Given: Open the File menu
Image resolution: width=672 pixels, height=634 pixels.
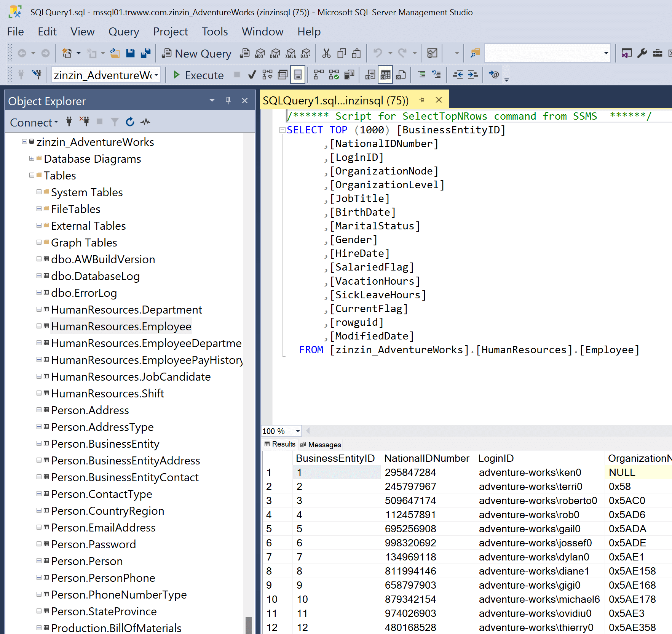Looking at the screenshot, I should tap(15, 32).
